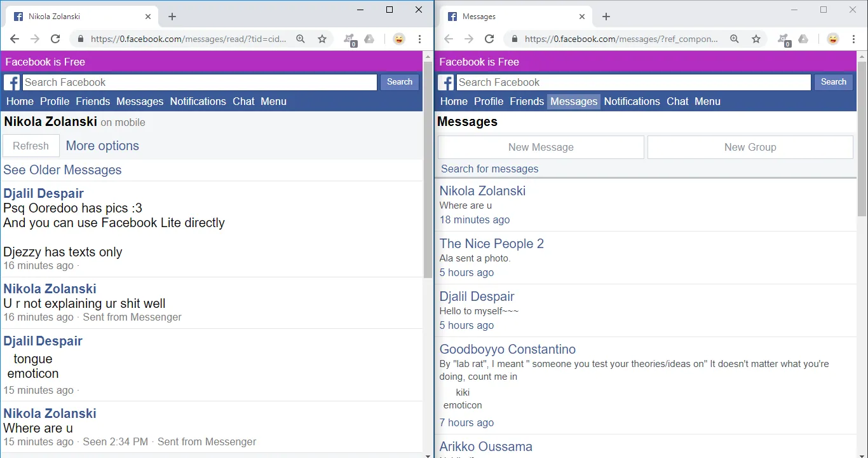Open Chat in left window Facebook nav
Image resolution: width=868 pixels, height=458 pixels.
pos(243,101)
